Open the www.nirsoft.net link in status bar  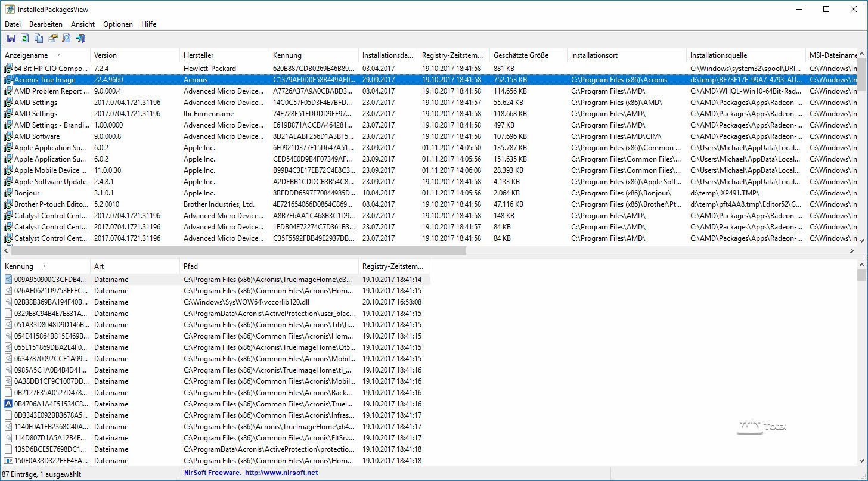(x=281, y=473)
